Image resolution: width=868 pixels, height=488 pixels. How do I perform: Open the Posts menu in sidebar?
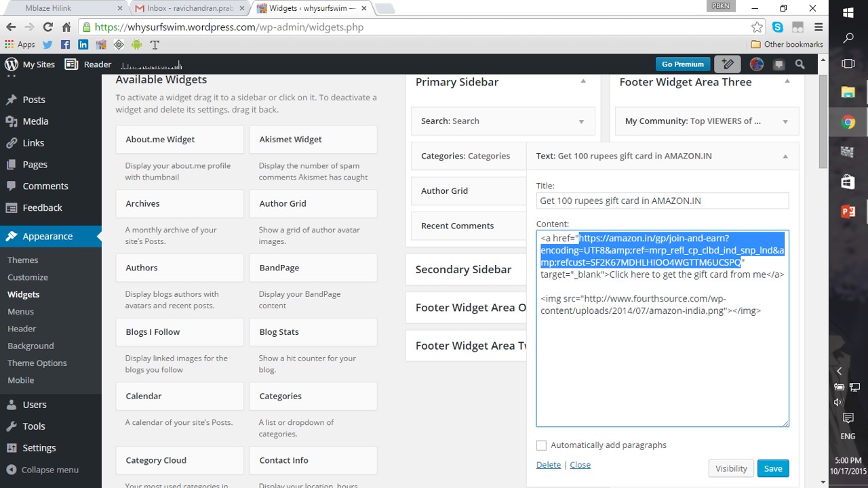pos(34,100)
